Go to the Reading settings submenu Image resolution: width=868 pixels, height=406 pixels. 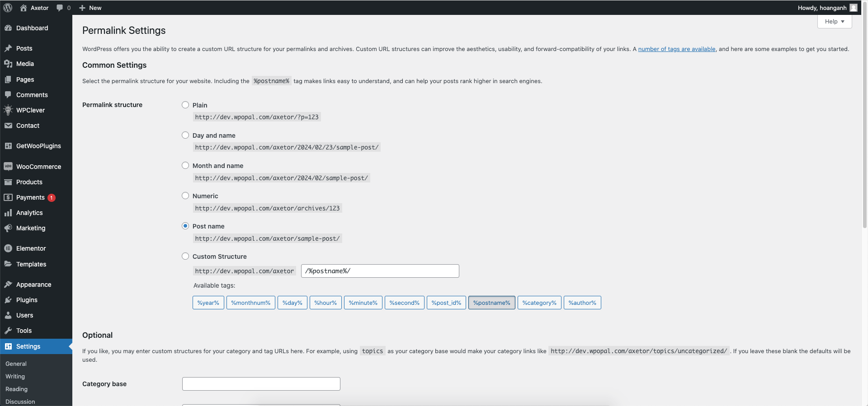(17, 389)
